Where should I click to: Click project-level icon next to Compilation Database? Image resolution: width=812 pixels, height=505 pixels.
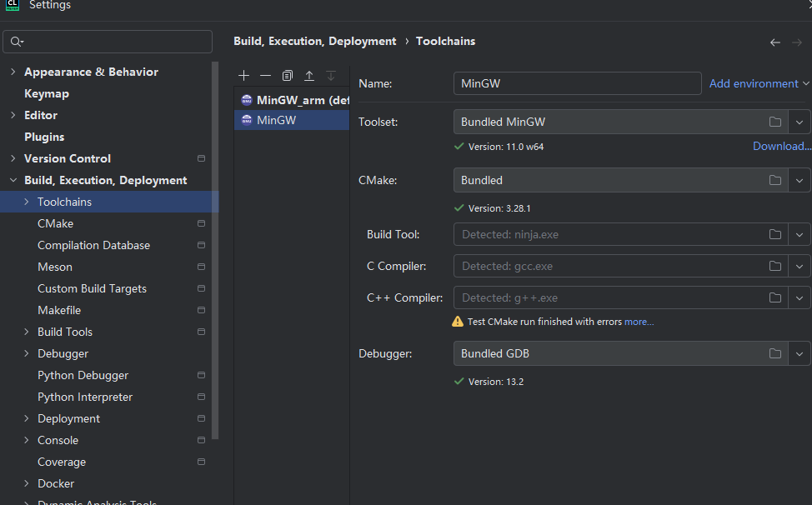click(202, 245)
